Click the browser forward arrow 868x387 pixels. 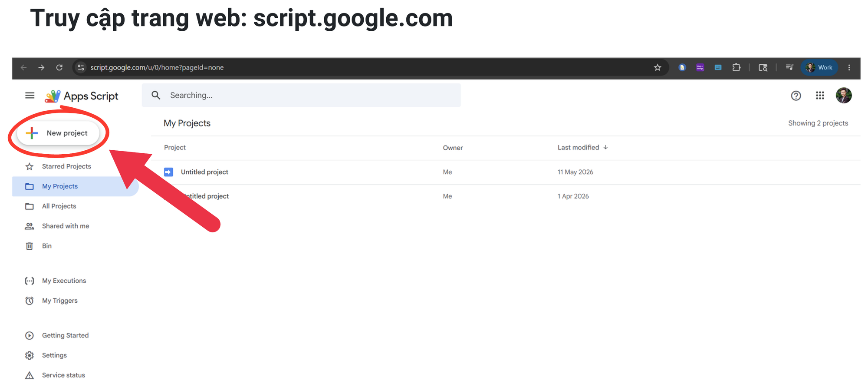[41, 67]
